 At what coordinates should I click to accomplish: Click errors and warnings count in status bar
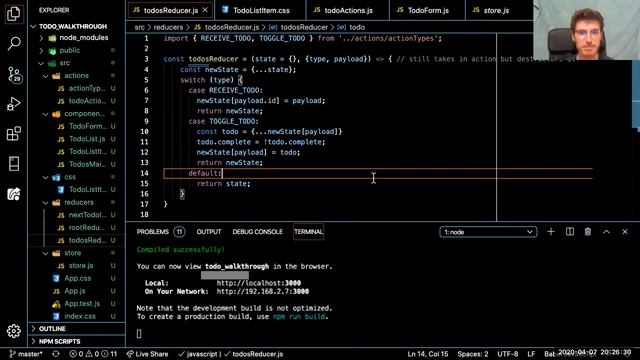[93, 354]
